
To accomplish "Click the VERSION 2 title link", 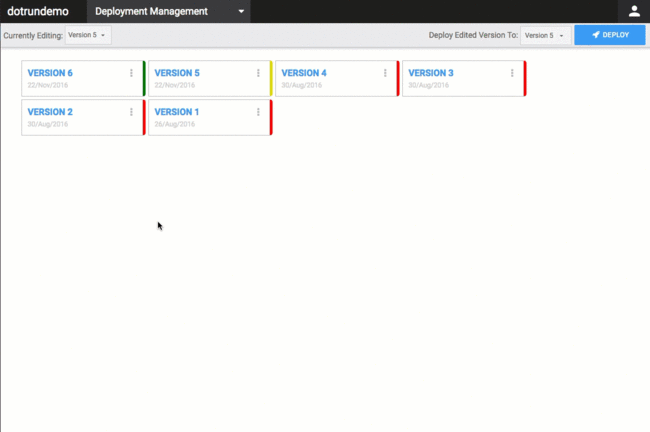I will pos(50,112).
